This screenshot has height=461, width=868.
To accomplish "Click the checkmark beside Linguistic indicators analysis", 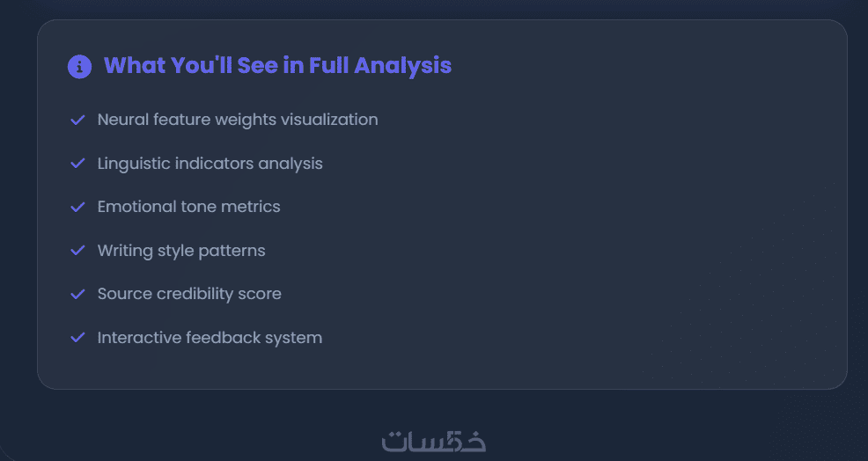I will [77, 164].
